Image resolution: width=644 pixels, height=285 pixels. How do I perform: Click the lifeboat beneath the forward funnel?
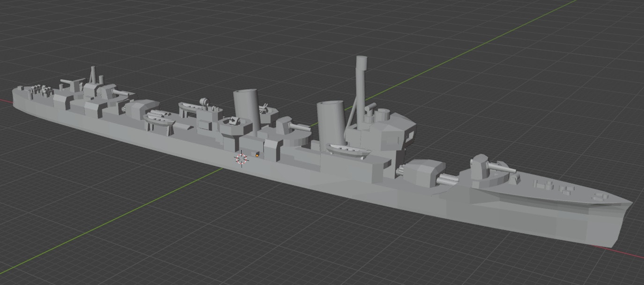click(x=348, y=150)
